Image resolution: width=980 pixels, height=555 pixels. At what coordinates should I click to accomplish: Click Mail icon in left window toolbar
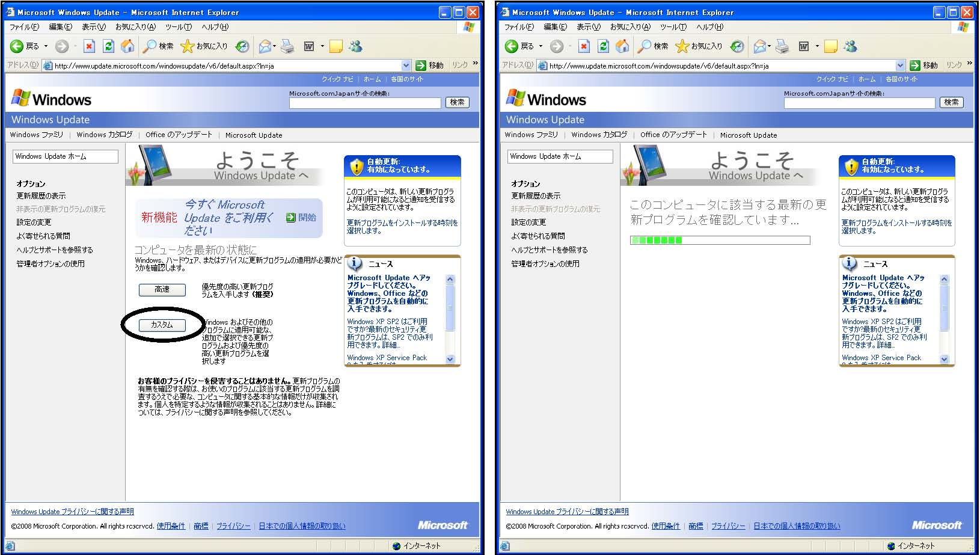(265, 46)
